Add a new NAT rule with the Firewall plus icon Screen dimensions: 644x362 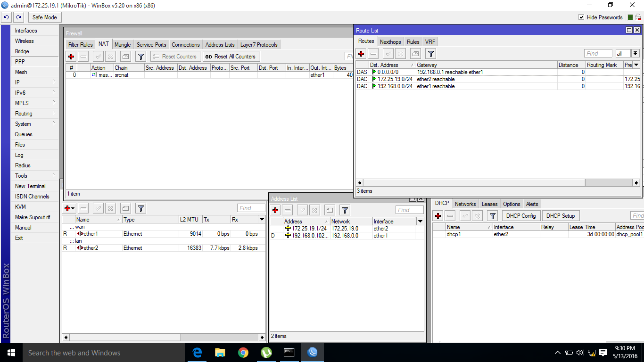pyautogui.click(x=71, y=57)
